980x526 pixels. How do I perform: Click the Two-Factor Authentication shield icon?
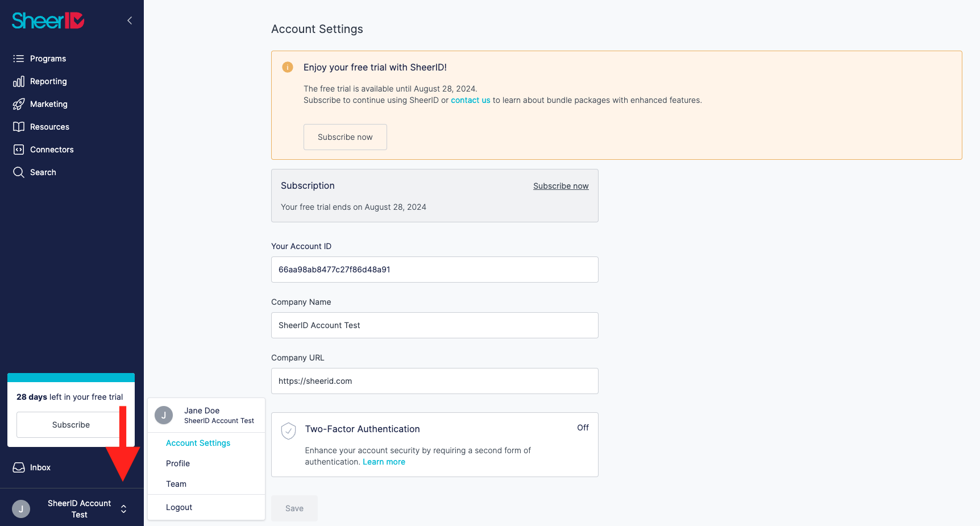[x=289, y=431]
